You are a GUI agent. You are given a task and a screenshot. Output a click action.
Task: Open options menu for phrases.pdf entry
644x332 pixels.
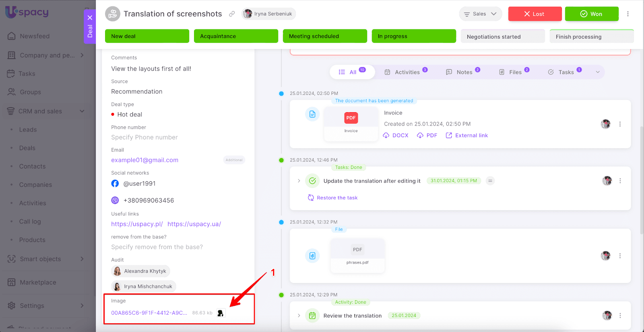pos(620,256)
